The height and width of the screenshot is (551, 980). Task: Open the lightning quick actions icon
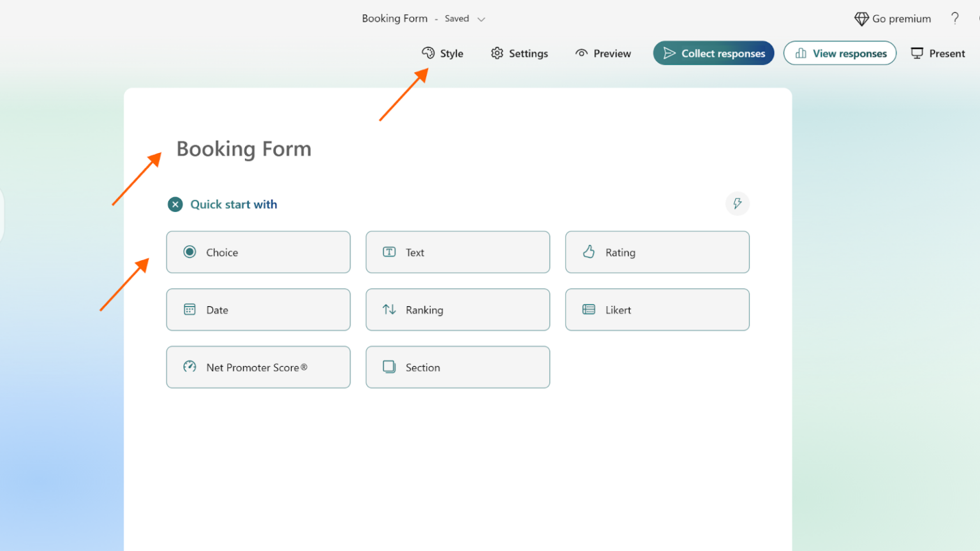coord(738,204)
